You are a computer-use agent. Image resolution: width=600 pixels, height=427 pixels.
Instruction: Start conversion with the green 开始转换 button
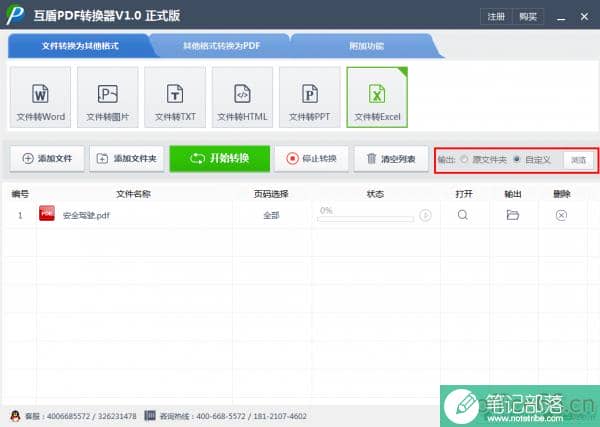pyautogui.click(x=220, y=158)
